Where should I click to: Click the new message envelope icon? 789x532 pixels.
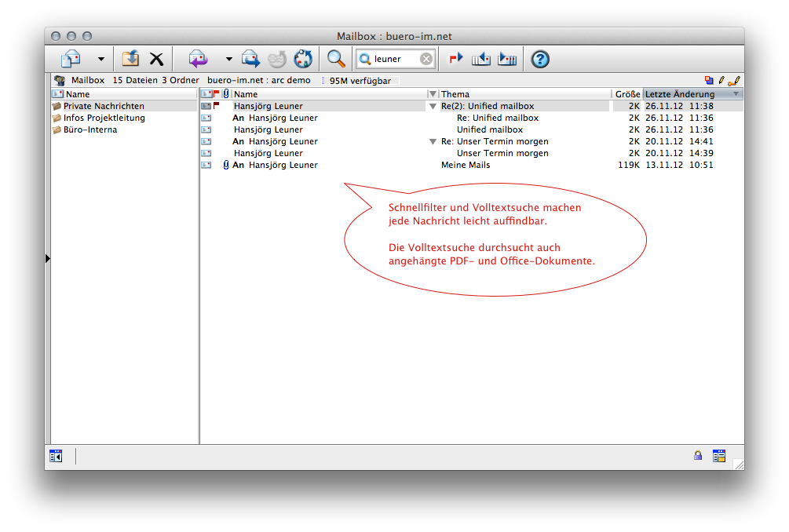point(71,59)
